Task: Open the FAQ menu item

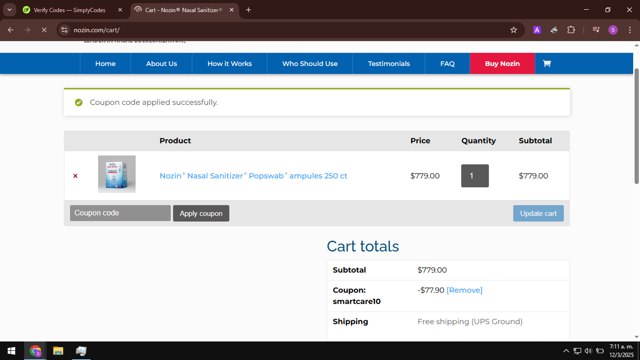Action: [447, 64]
